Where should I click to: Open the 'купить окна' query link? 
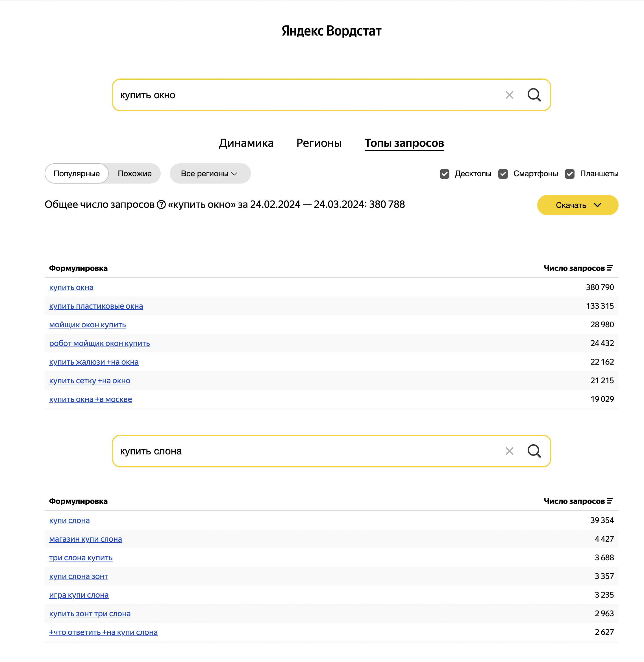click(x=71, y=288)
